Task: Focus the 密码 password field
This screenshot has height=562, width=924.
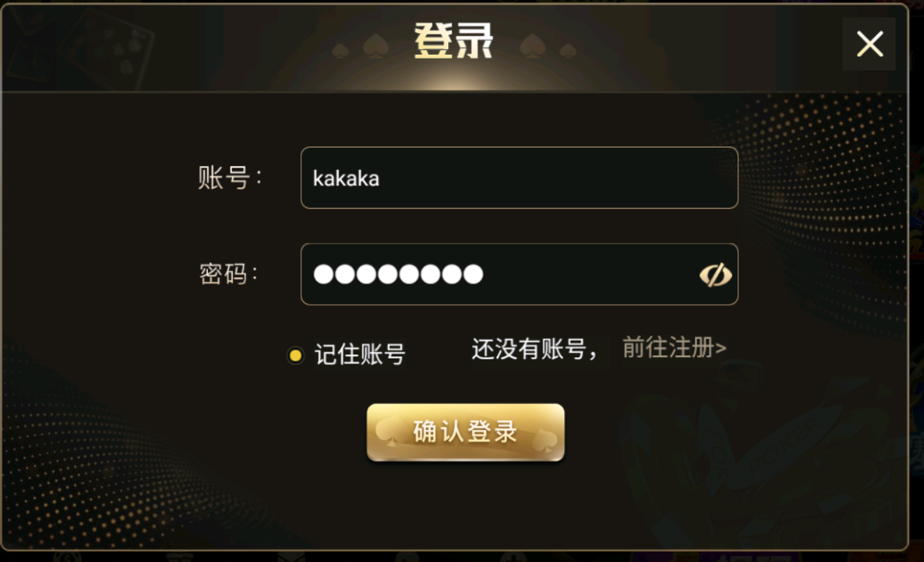Action: [573, 274]
